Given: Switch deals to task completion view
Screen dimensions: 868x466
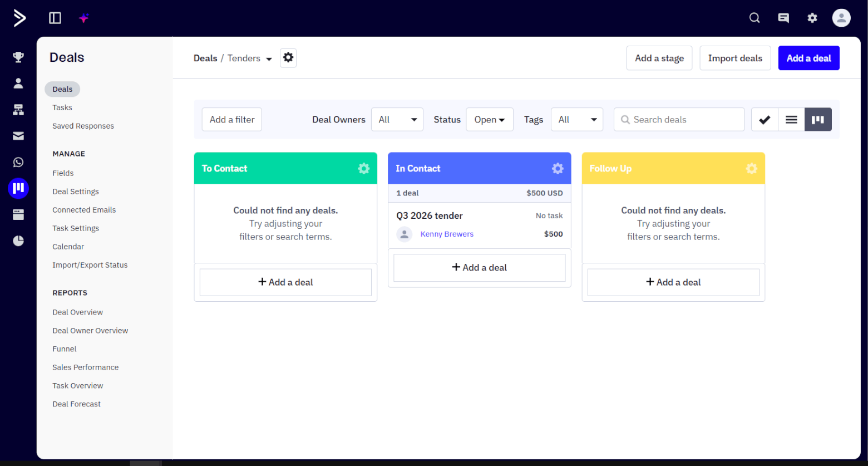Looking at the screenshot, I should pyautogui.click(x=764, y=119).
